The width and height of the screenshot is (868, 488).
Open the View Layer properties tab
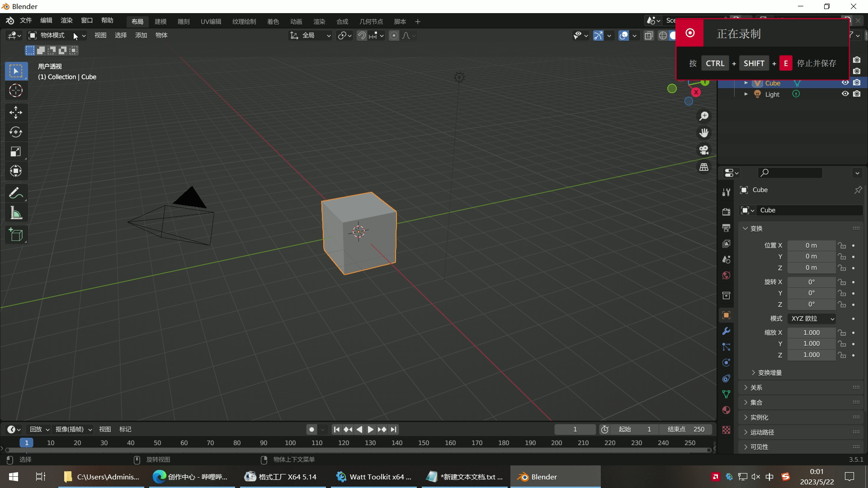pyautogui.click(x=726, y=244)
